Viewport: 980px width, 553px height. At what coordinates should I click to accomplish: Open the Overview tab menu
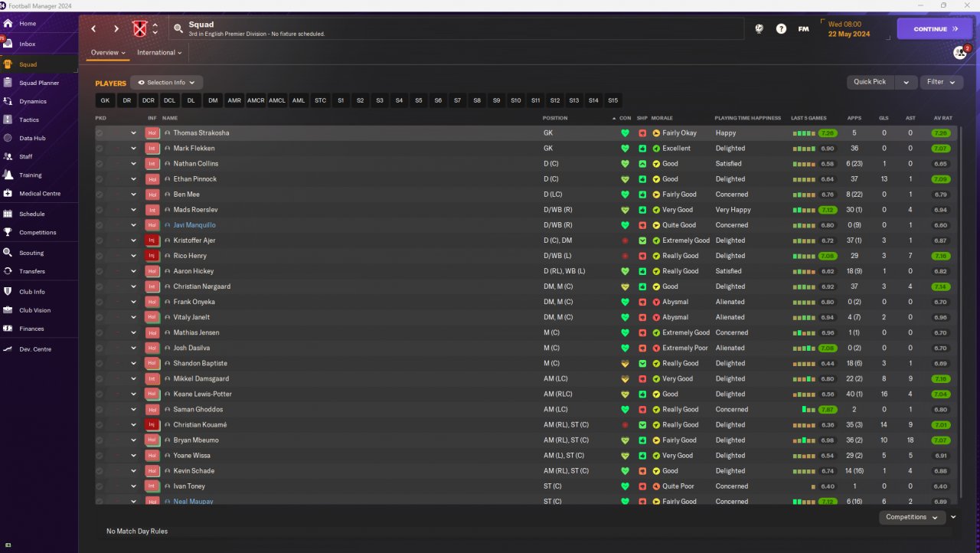point(108,53)
